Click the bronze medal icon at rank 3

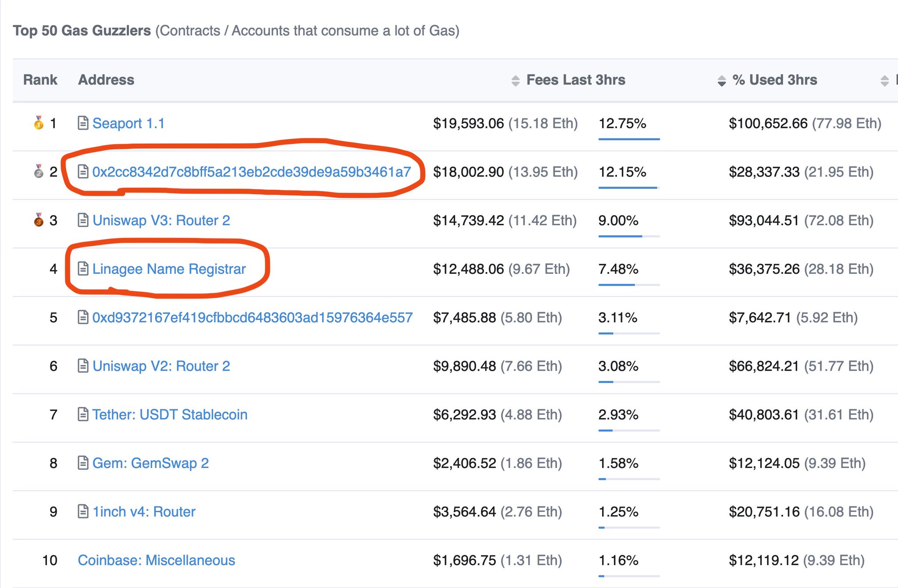(x=39, y=220)
